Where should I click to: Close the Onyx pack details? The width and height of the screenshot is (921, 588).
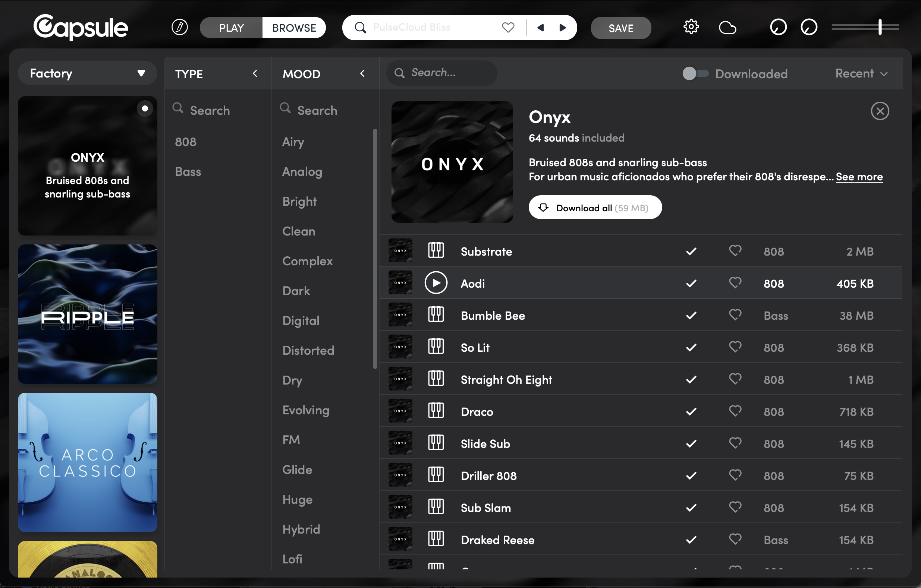(880, 111)
